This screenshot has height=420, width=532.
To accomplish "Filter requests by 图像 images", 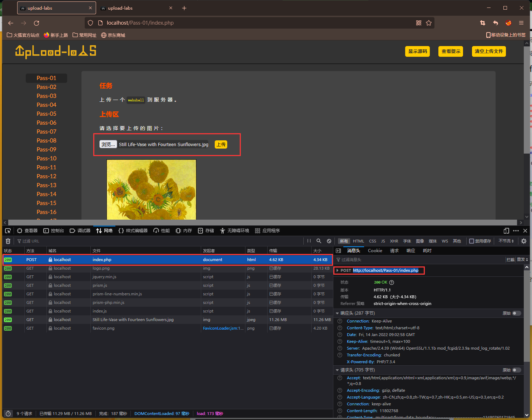I will 420,241.
